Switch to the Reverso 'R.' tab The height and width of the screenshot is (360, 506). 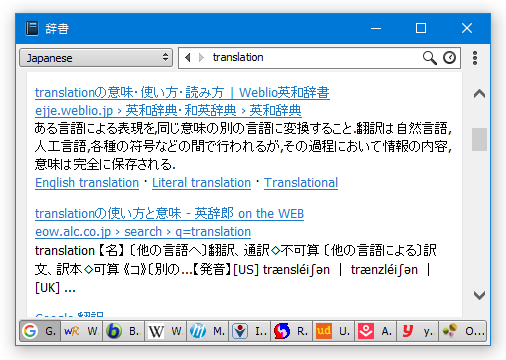pyautogui.click(x=291, y=331)
